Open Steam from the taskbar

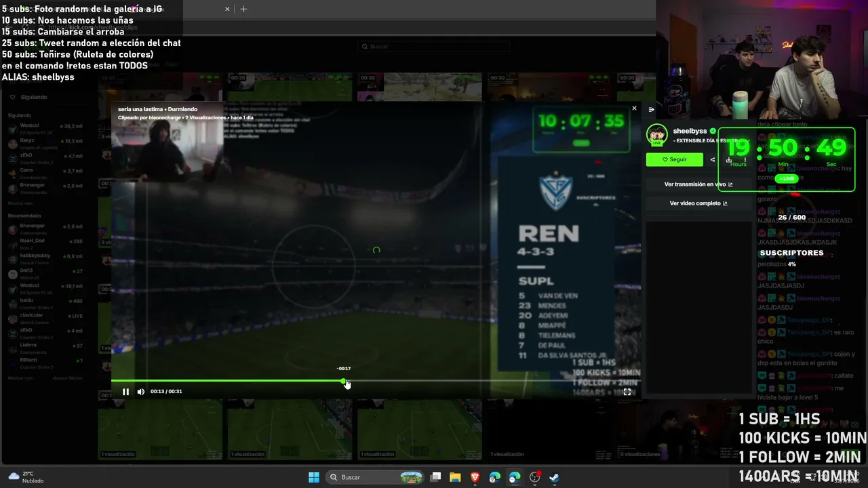tap(554, 477)
